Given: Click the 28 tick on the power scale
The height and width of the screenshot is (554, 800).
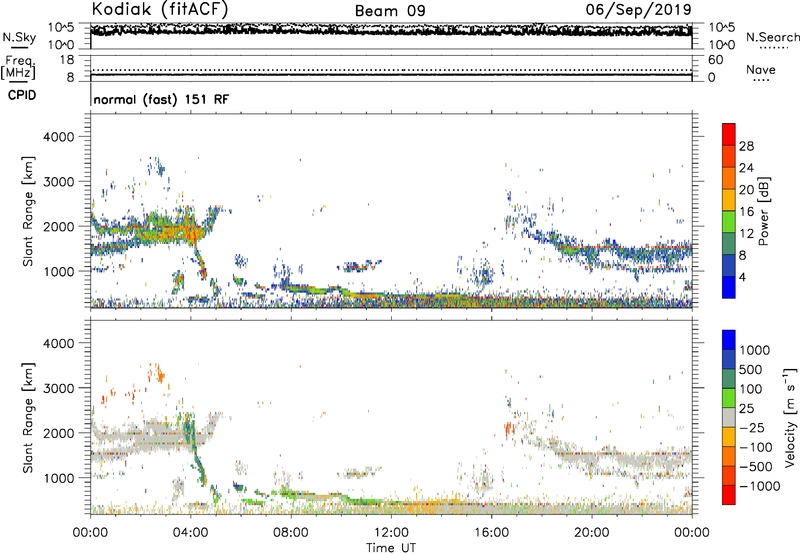Looking at the screenshot, I should pos(746,146).
